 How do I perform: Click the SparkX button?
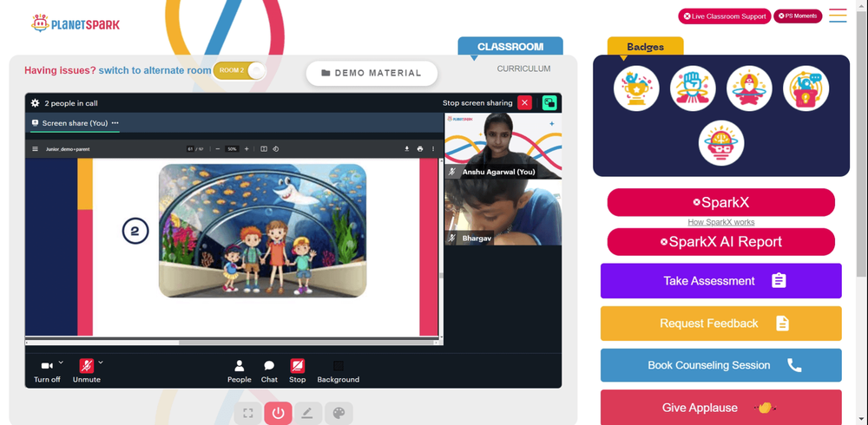point(720,203)
